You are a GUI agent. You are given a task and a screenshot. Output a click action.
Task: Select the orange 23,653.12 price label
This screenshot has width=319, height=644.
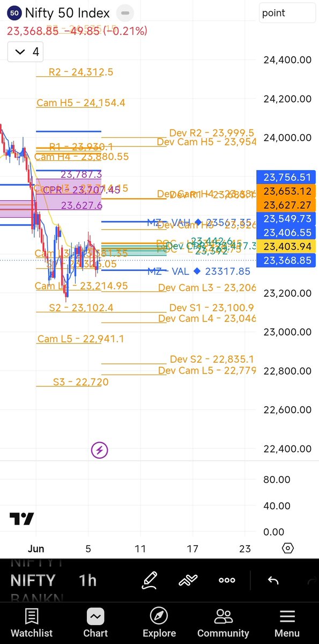coord(286,191)
